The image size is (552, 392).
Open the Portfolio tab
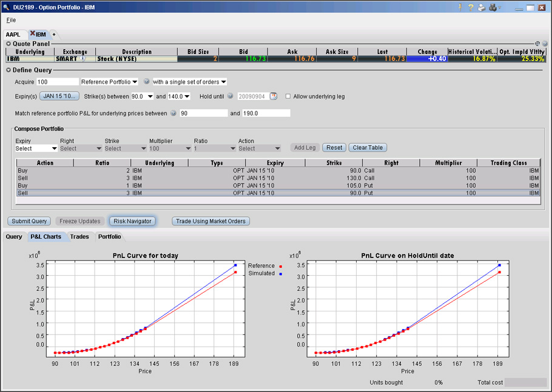pyautogui.click(x=109, y=237)
